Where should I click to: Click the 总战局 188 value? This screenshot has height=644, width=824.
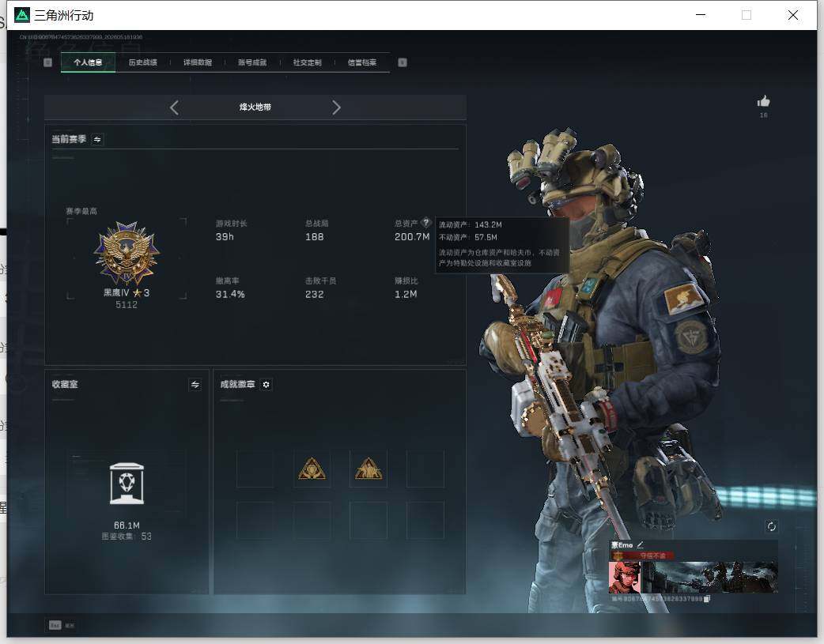point(314,237)
